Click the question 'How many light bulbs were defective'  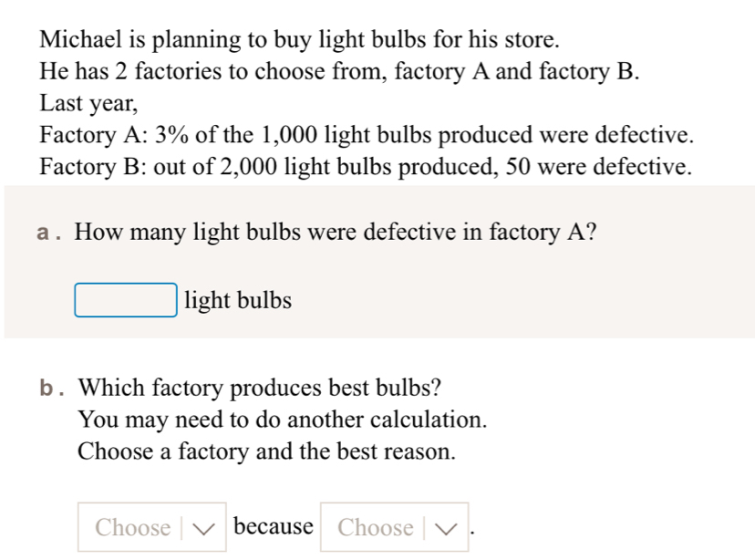(336, 233)
